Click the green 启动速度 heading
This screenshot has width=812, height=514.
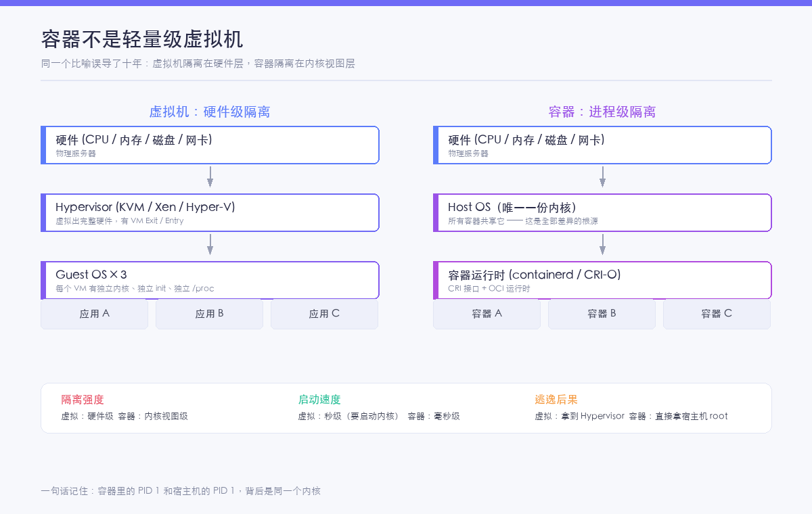[x=319, y=400]
